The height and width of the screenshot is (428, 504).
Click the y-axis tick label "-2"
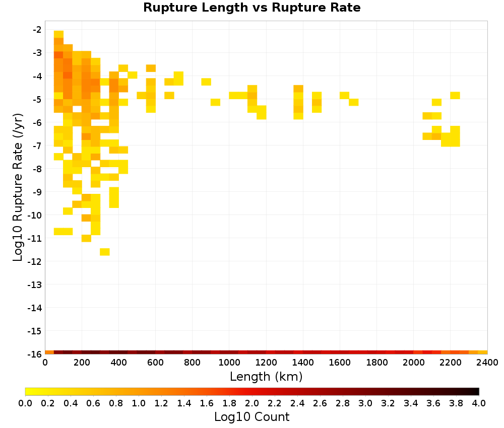37,30
